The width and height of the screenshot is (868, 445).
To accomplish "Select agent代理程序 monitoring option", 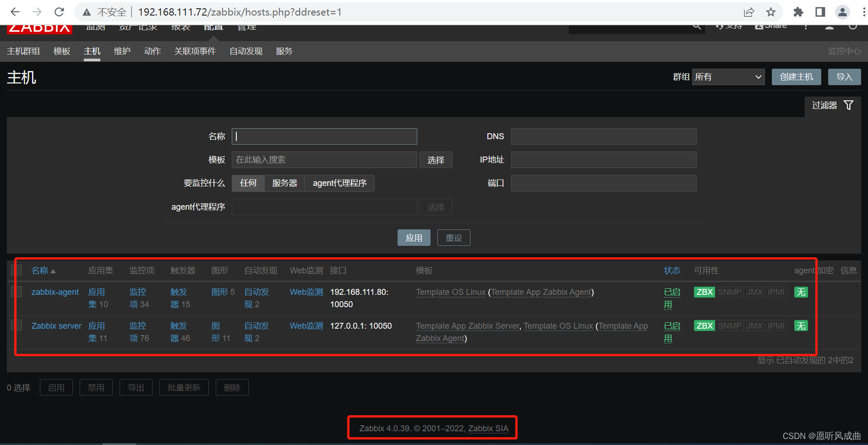I will (x=339, y=183).
